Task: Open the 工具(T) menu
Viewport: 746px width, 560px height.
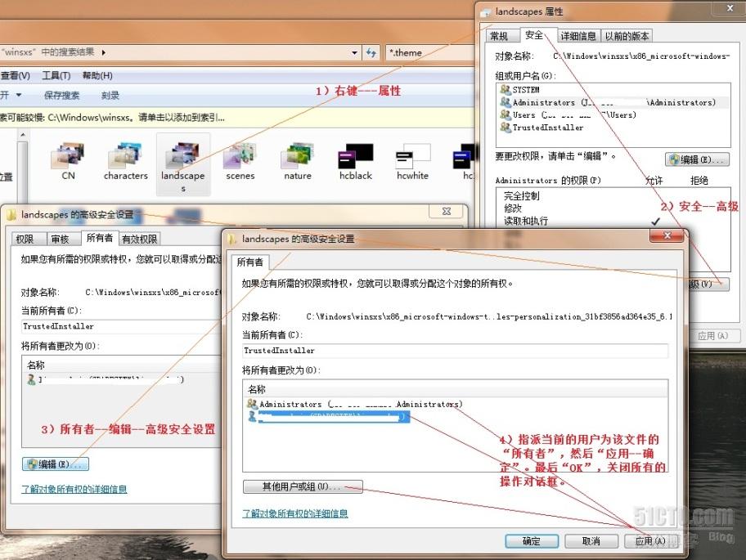Action: 56,75
